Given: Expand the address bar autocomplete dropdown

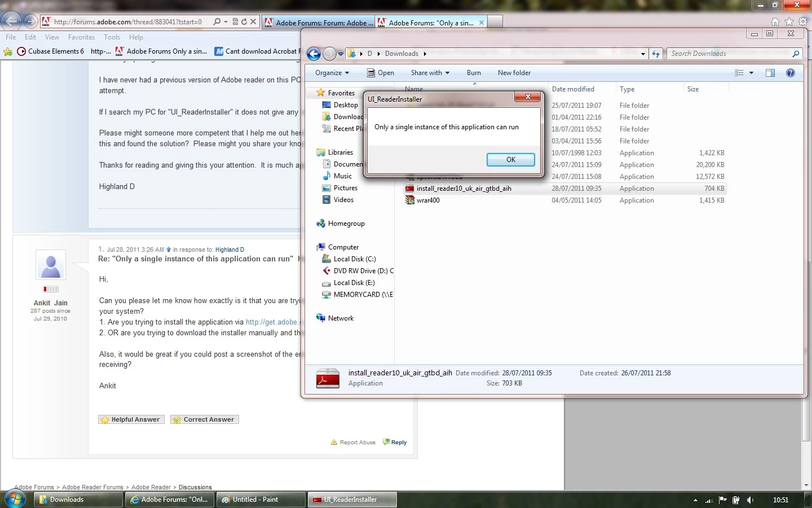Looking at the screenshot, I should point(226,22).
